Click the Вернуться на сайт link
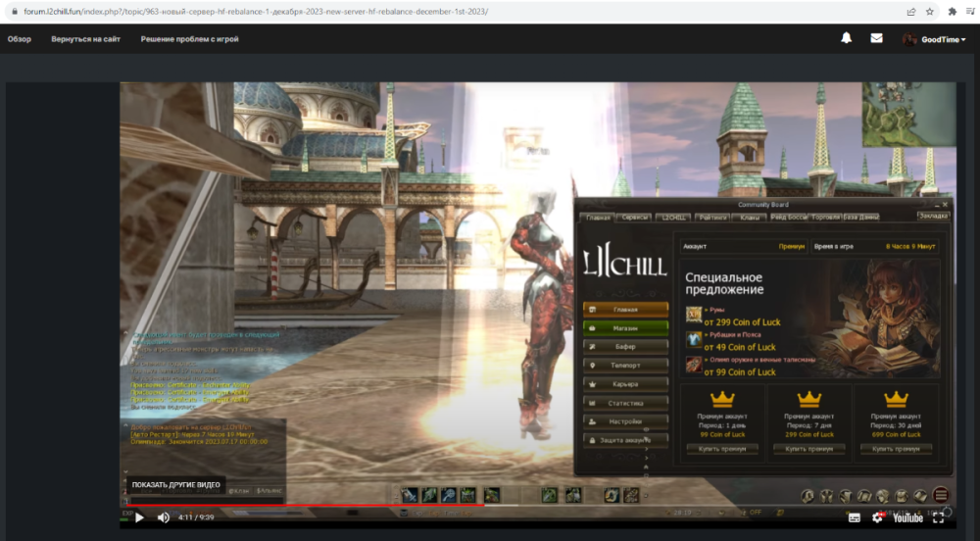Screen dimensions: 980x541 [x=86, y=39]
